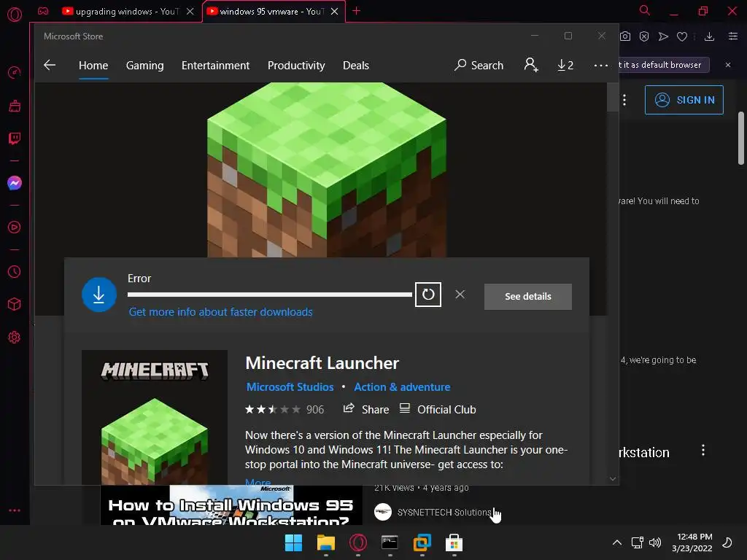Select the Productivity tab
This screenshot has width=747, height=560.
tap(296, 65)
